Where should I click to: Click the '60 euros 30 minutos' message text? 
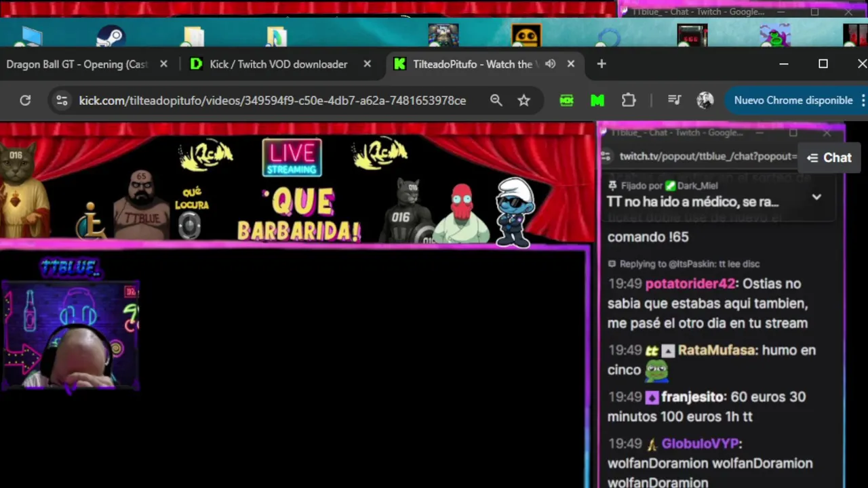(x=707, y=407)
